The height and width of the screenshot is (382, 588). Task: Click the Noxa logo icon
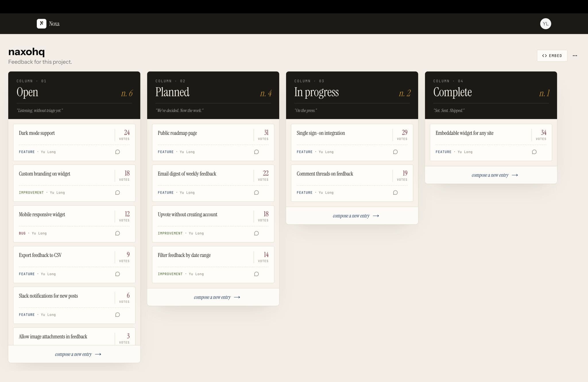41,24
